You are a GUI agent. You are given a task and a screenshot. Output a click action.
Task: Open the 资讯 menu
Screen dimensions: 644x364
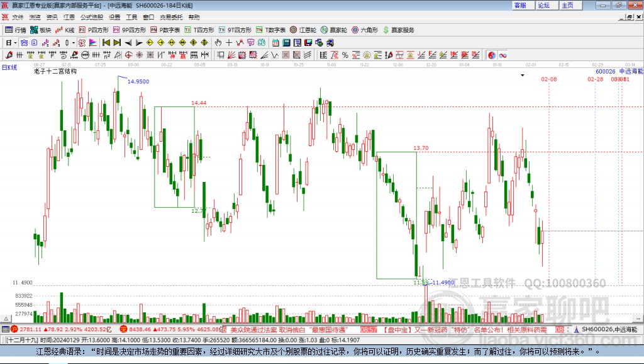coord(52,17)
